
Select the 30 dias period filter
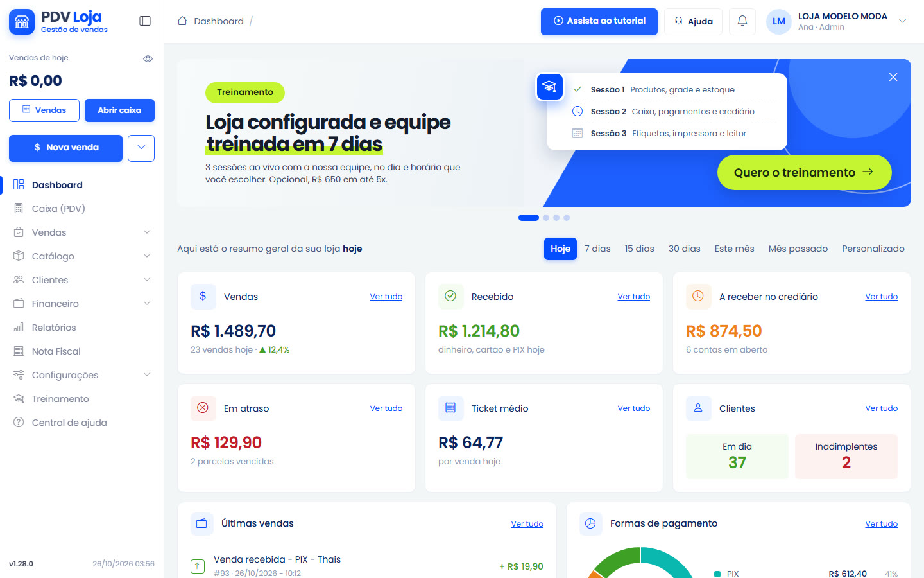point(685,249)
